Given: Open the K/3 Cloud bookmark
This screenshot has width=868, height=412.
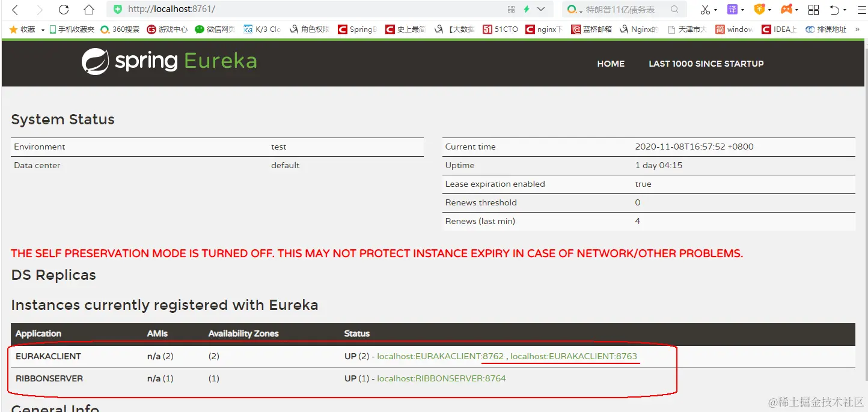Looking at the screenshot, I should pos(262,29).
